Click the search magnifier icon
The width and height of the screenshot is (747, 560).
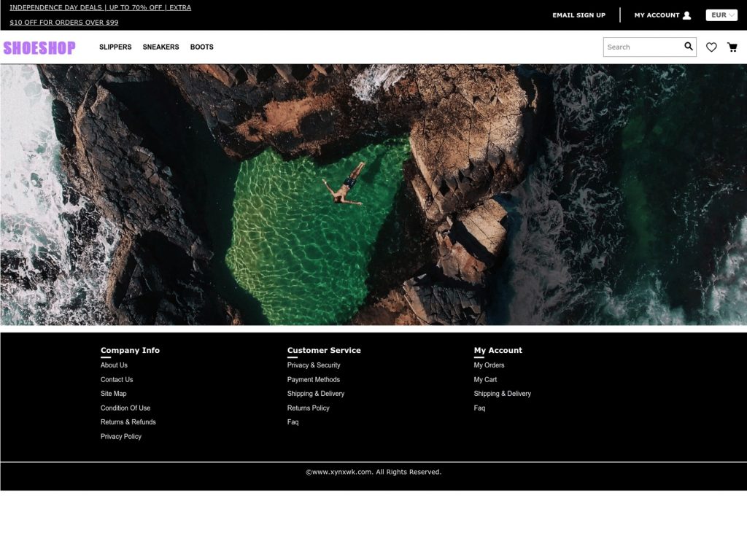coord(688,47)
